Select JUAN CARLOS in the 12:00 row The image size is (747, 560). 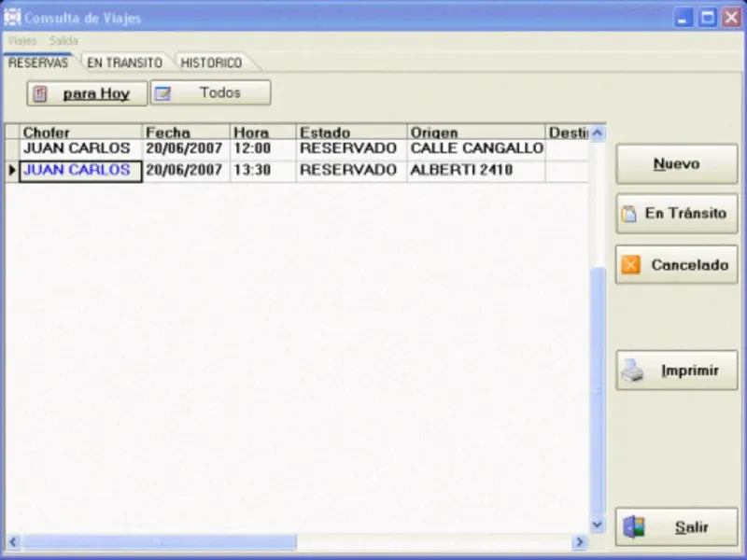click(x=80, y=148)
